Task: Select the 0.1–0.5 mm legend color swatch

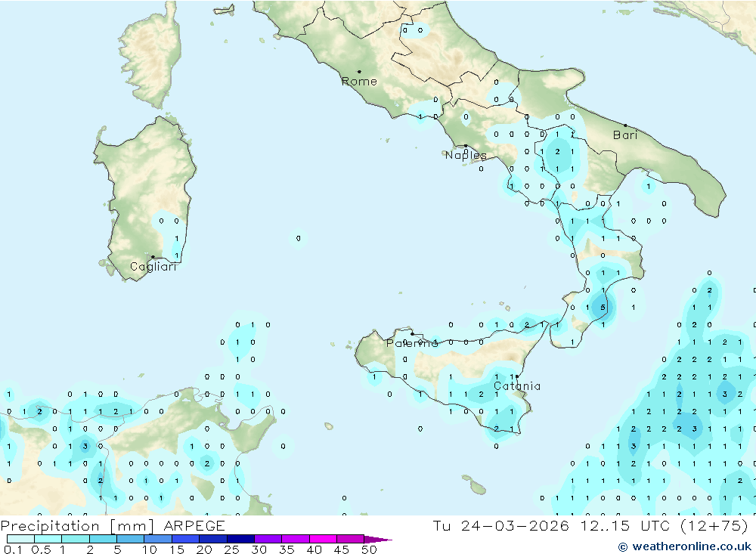Action: coord(20,539)
